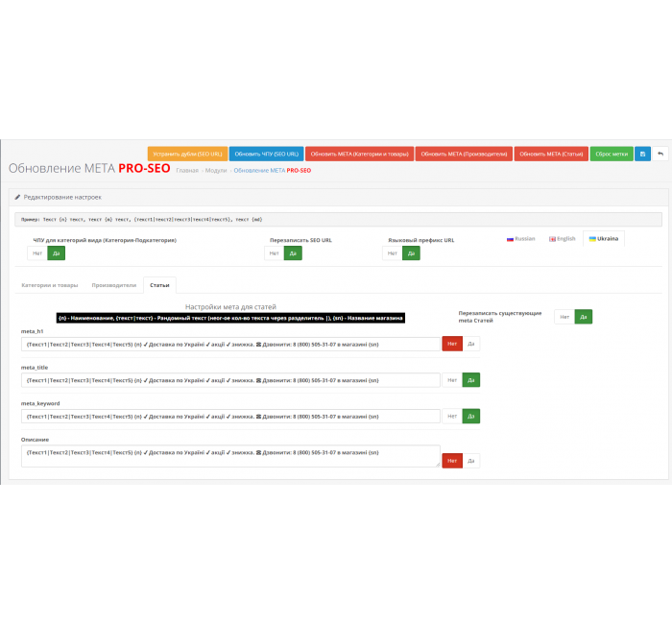Click the Пример template code block

point(338,220)
